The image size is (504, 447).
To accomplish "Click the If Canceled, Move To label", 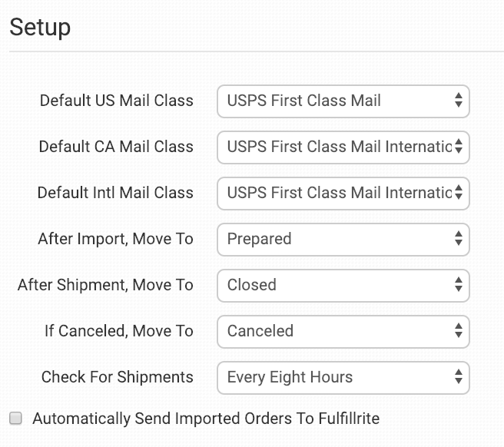I will click(119, 331).
